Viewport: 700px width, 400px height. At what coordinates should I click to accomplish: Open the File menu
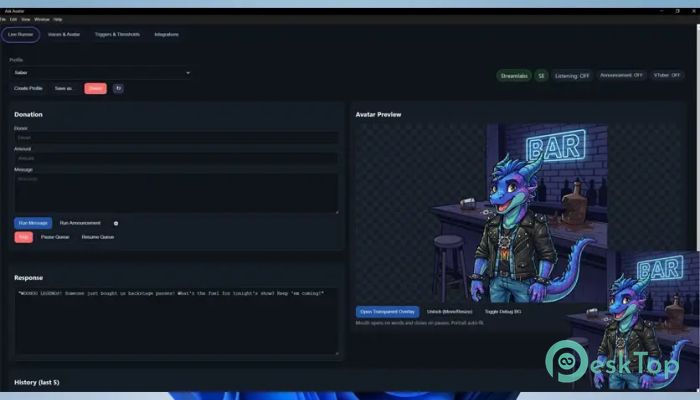coord(3,20)
